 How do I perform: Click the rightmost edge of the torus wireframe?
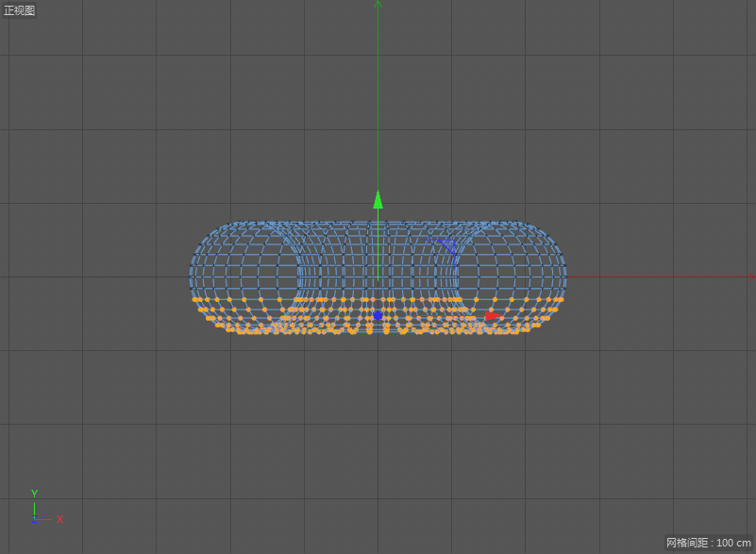coord(564,277)
